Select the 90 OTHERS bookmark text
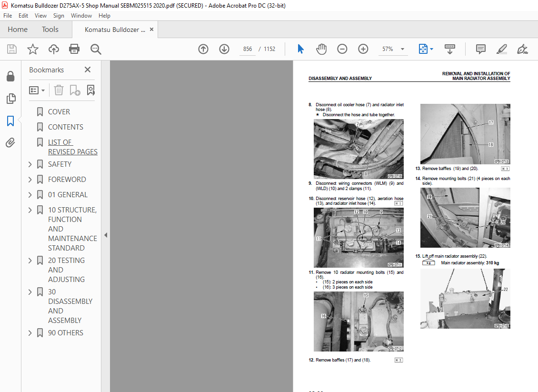The height and width of the screenshot is (392, 538). click(66, 333)
